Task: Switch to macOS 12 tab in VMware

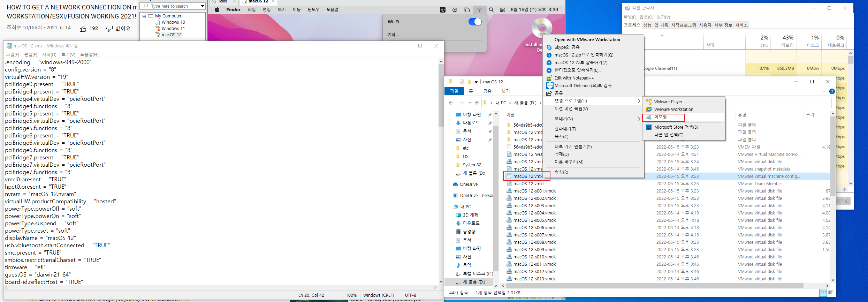Action: coord(258,2)
